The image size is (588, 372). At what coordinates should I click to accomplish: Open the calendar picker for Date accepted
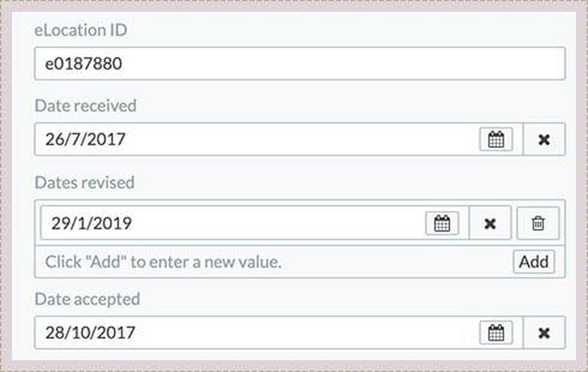pyautogui.click(x=496, y=333)
